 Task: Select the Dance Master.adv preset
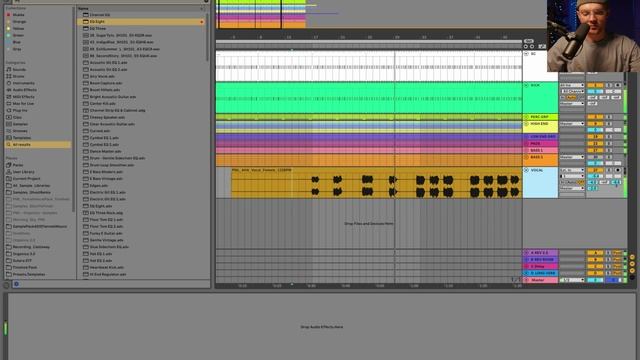pos(105,151)
